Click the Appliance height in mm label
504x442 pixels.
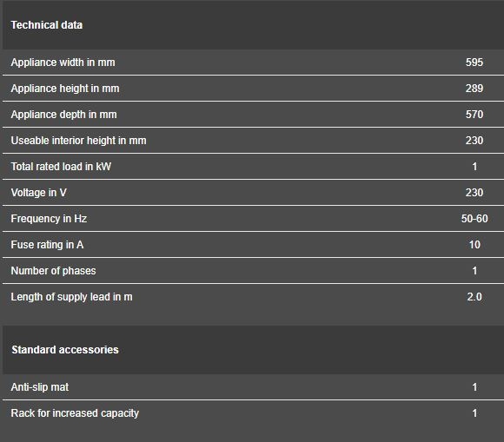65,89
